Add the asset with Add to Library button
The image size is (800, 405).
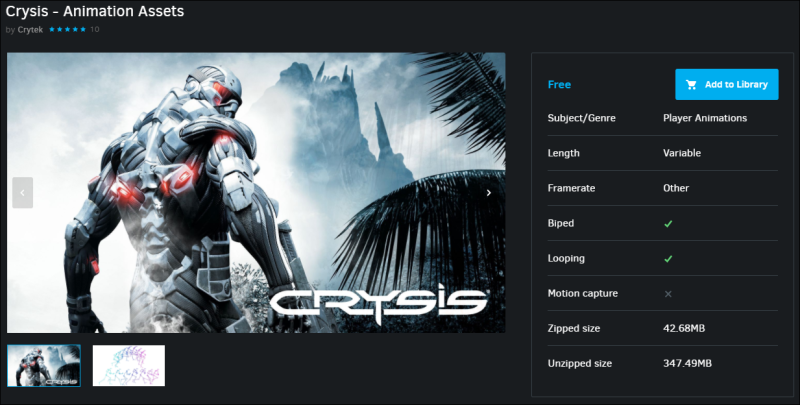[727, 85]
